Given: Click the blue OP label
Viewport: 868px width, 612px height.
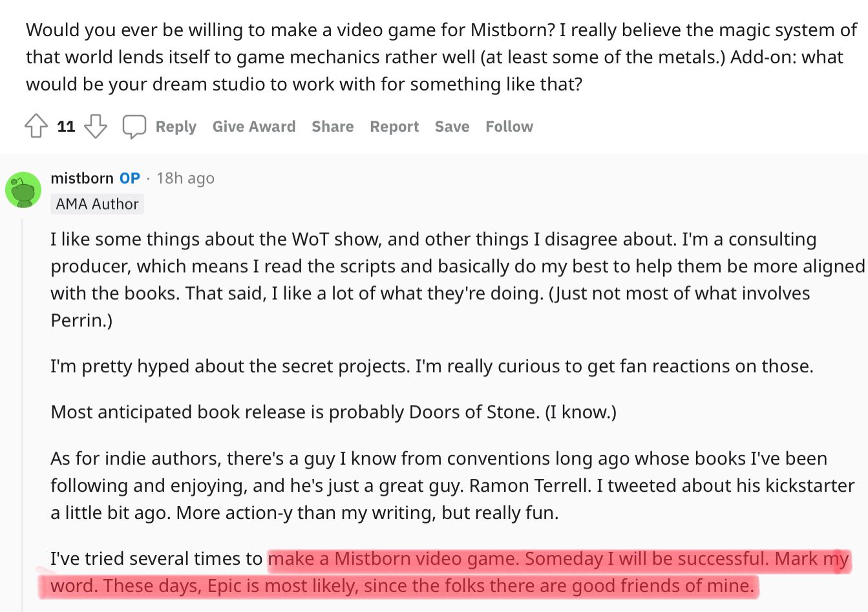Looking at the screenshot, I should (130, 178).
